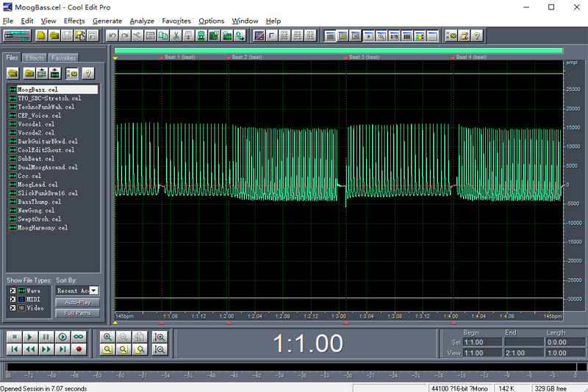The width and height of the screenshot is (588, 392).
Task: Switch to the Favorites tab in the organizer
Action: (x=63, y=58)
